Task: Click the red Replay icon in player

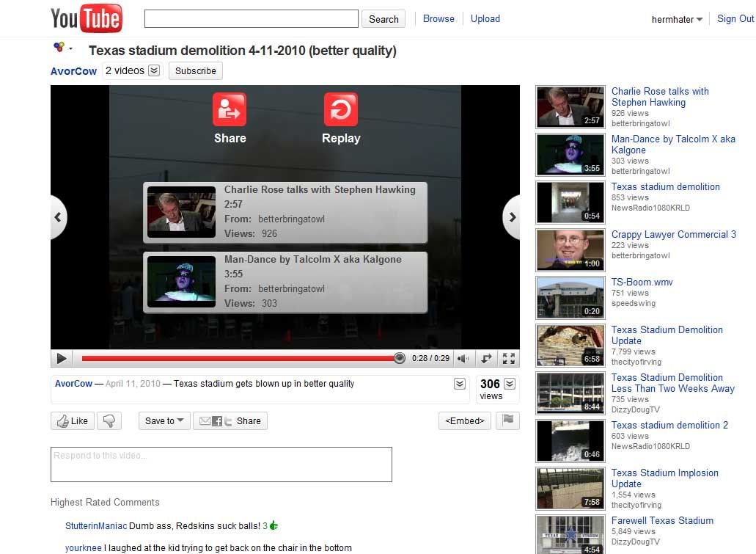Action: pyautogui.click(x=341, y=109)
